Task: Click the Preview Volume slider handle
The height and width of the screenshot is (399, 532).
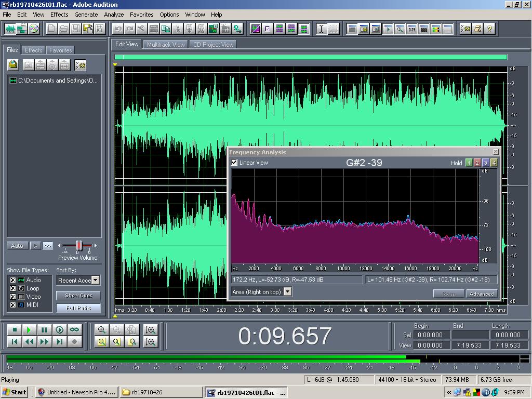Action: (x=79, y=245)
